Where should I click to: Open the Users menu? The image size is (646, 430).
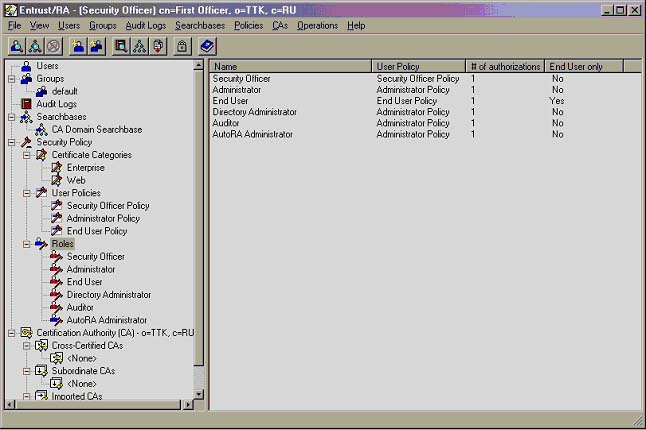click(69, 26)
